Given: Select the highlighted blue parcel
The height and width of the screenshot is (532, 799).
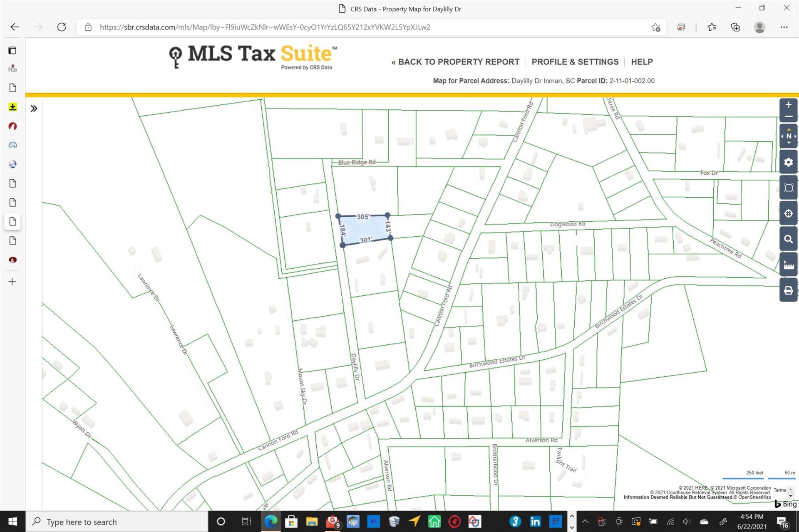Looking at the screenshot, I should pos(364,229).
